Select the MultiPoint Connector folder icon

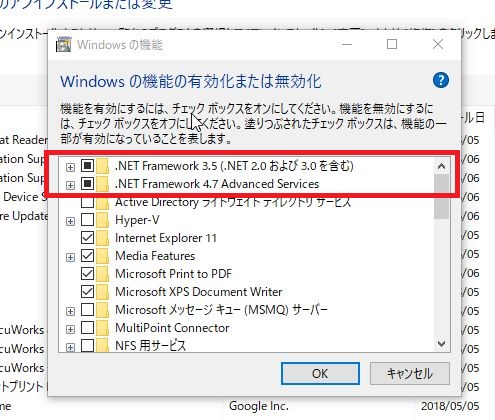coord(103,328)
